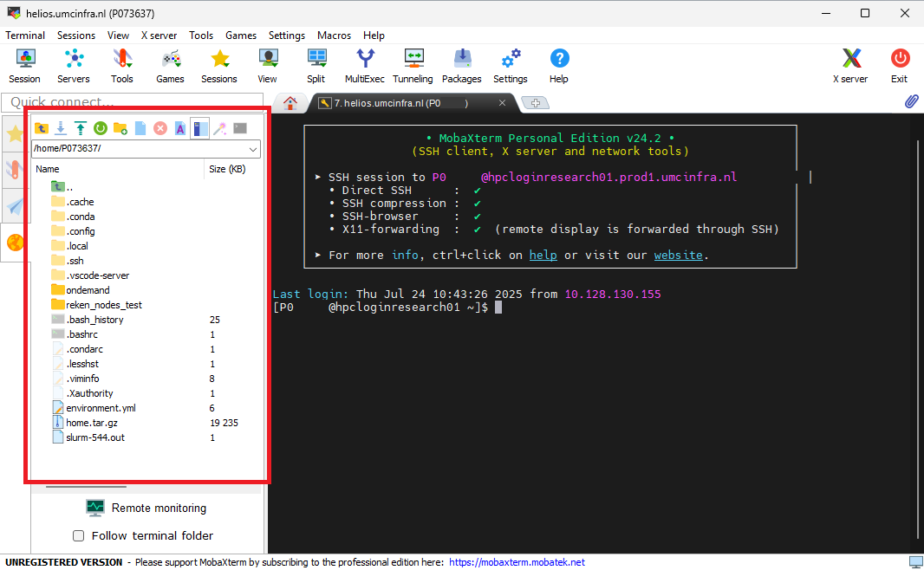This screenshot has height=570, width=924.
Task: Click the Session toolbar icon
Action: coord(25,65)
